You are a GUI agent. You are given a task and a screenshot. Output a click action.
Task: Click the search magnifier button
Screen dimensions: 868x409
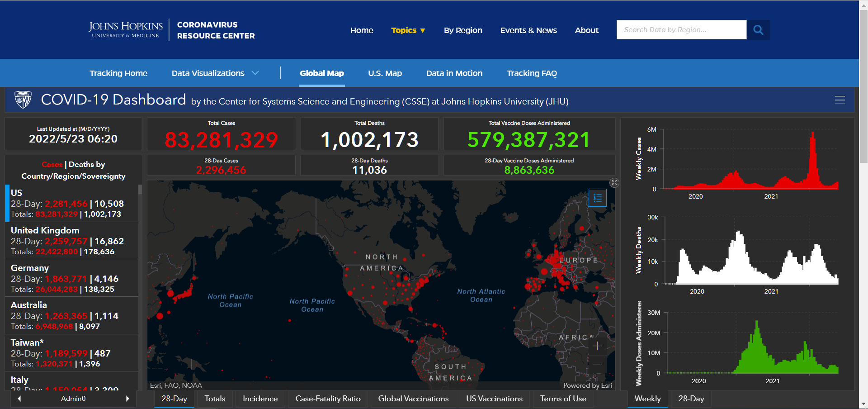click(758, 30)
